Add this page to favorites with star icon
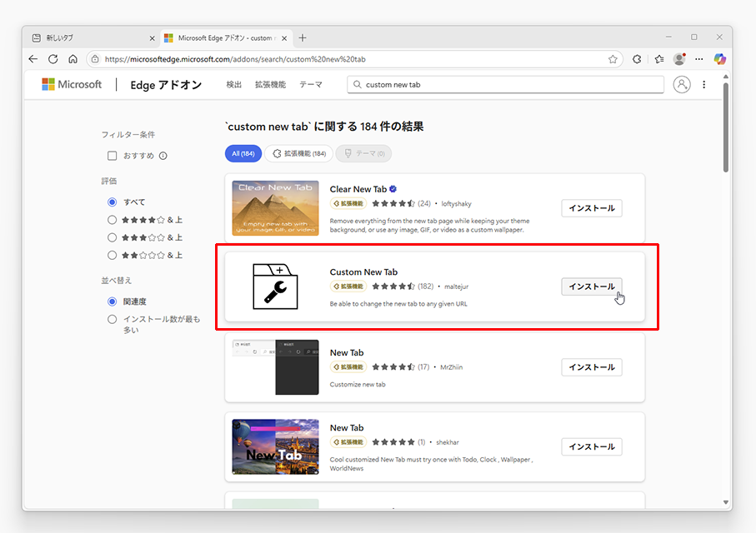The height and width of the screenshot is (533, 756). point(613,59)
